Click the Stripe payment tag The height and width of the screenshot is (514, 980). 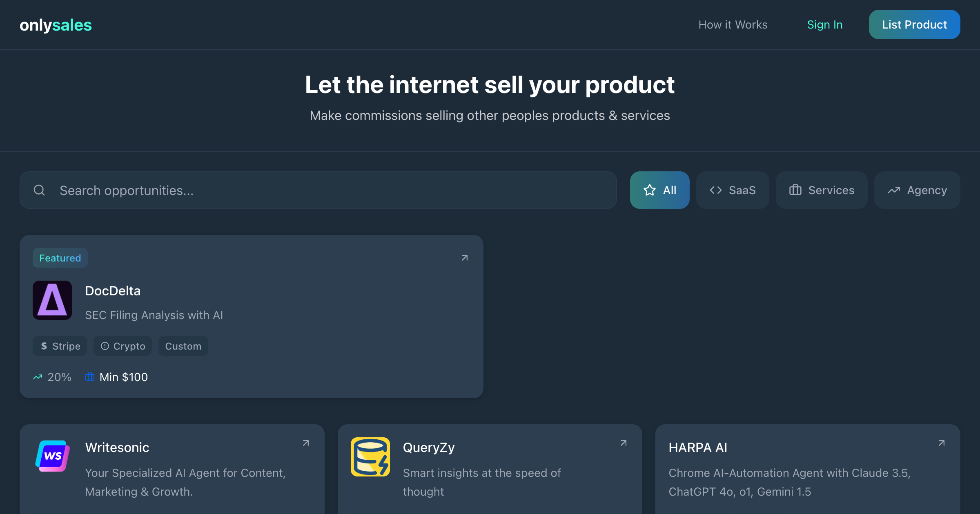pyautogui.click(x=60, y=346)
